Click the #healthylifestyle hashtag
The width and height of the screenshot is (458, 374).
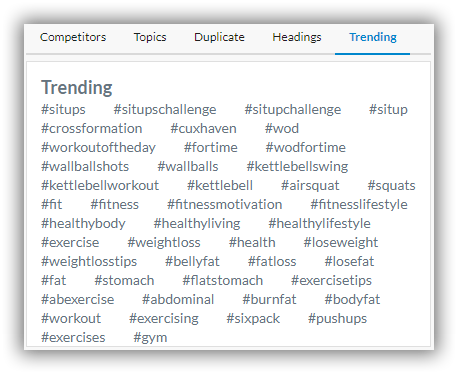319,224
